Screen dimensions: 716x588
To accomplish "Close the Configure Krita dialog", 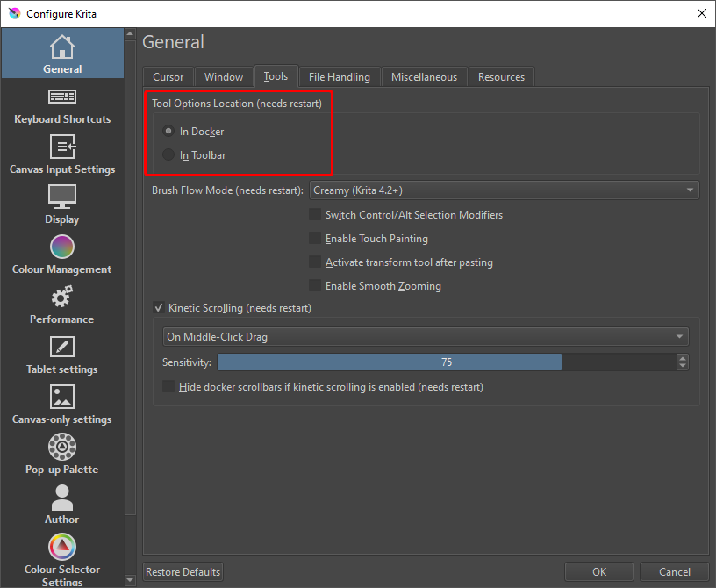I will click(702, 13).
